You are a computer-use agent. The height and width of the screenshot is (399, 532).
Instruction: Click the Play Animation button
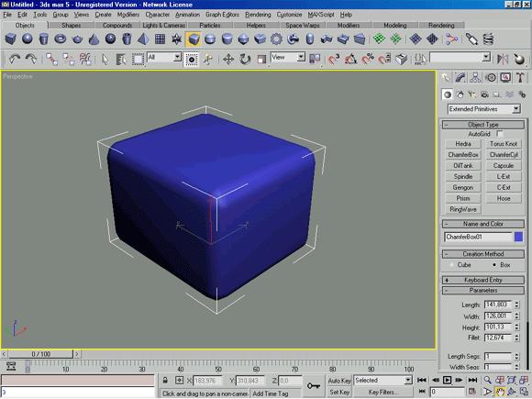pos(448,380)
